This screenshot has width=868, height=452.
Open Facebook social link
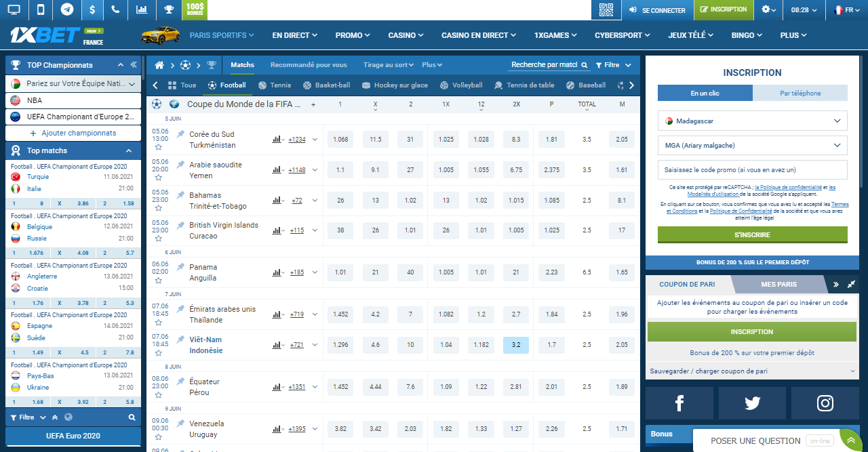click(679, 403)
